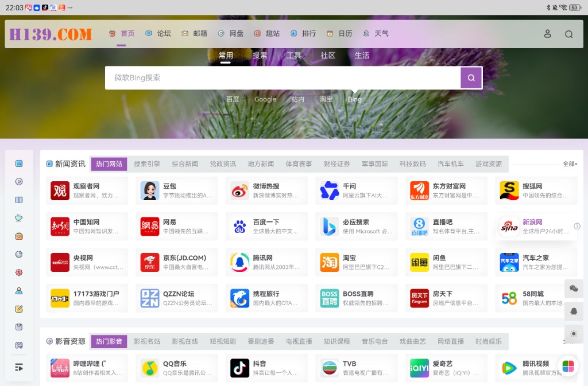
Task: Select 淘宝 search option
Action: [326, 99]
